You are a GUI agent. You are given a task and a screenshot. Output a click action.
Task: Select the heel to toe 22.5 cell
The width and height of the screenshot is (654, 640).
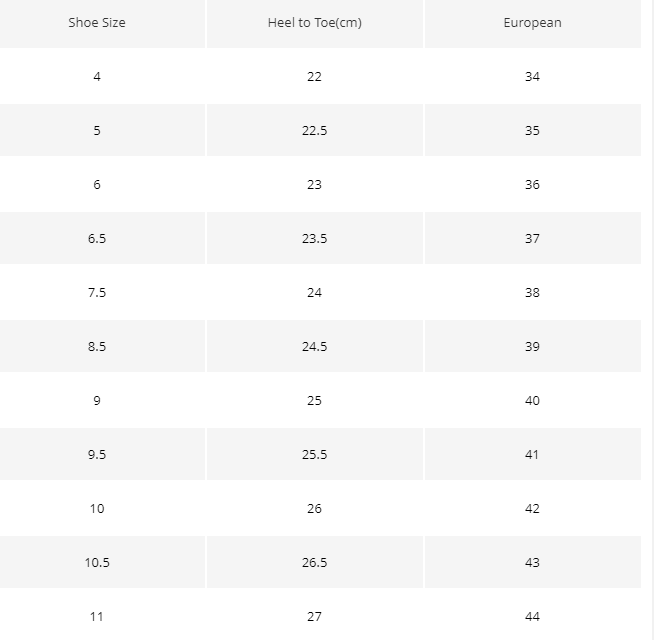pos(315,130)
